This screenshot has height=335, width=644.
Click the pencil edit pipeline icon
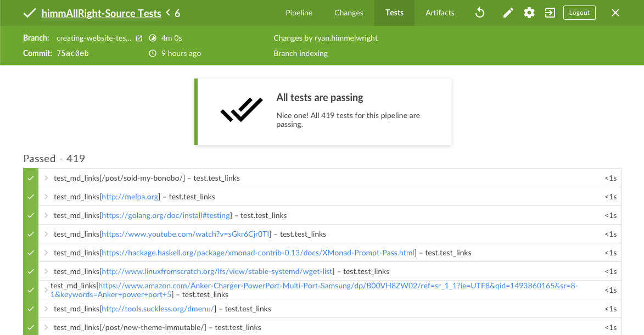coord(508,13)
